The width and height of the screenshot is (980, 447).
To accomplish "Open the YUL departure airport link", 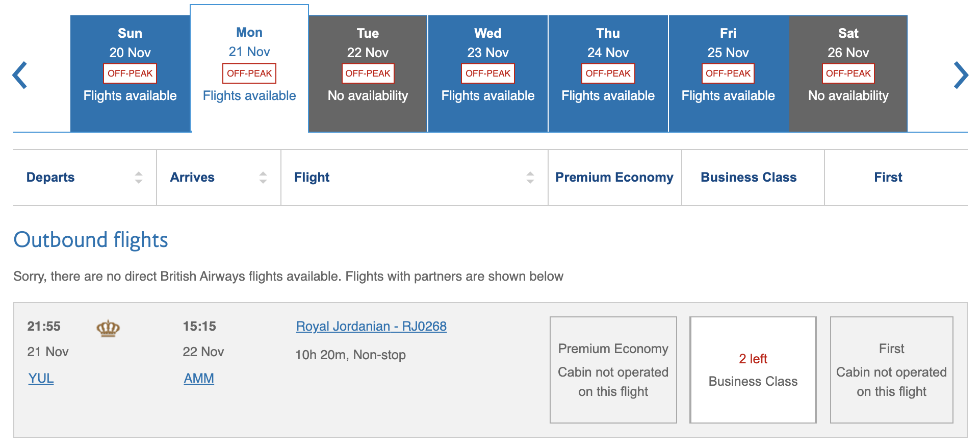I will click(x=41, y=378).
